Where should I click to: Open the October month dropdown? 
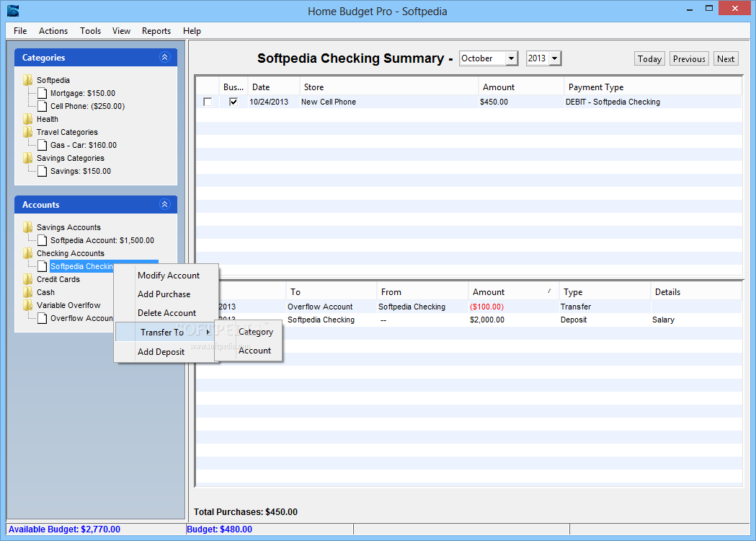tap(511, 58)
